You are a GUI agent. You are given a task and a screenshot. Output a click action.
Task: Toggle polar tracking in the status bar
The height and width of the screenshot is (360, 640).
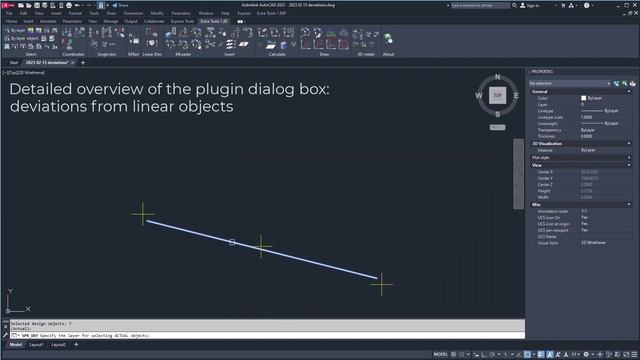[492, 354]
